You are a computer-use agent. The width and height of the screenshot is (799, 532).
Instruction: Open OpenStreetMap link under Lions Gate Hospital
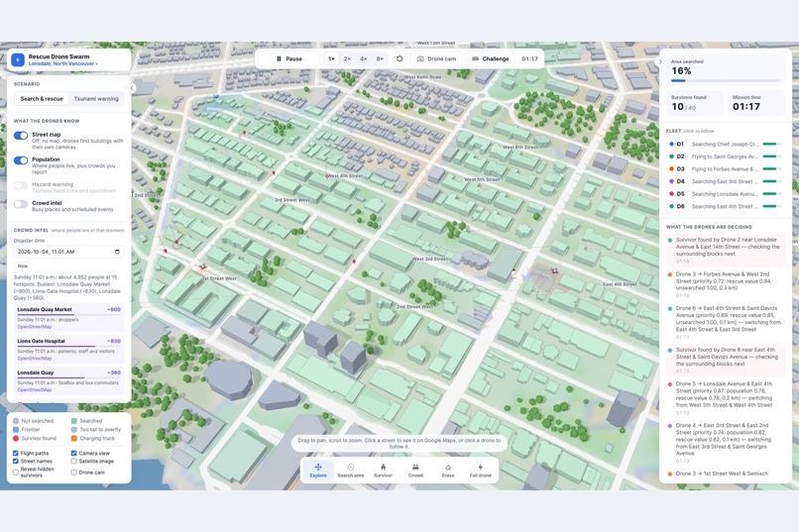[35, 359]
